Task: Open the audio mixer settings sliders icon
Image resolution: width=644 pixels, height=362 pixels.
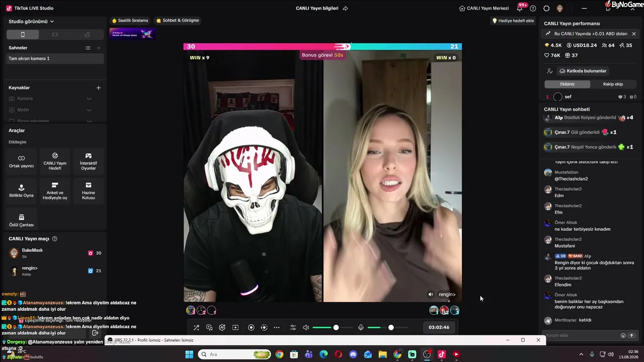Action: (x=293, y=328)
